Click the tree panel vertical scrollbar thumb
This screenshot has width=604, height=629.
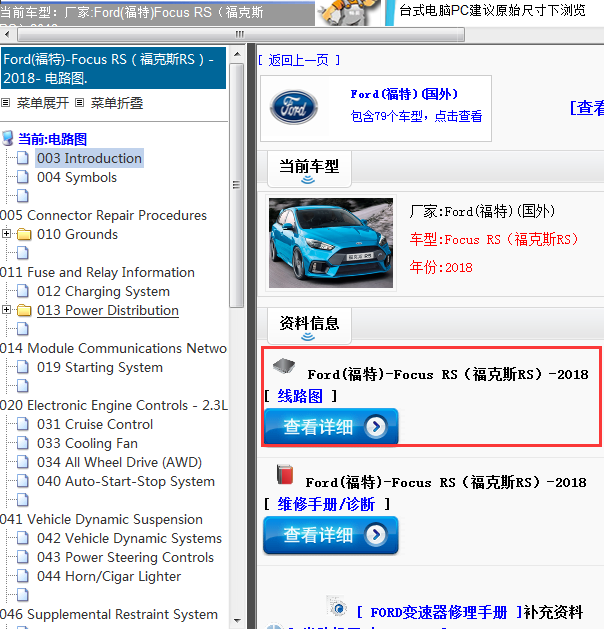pyautogui.click(x=237, y=185)
